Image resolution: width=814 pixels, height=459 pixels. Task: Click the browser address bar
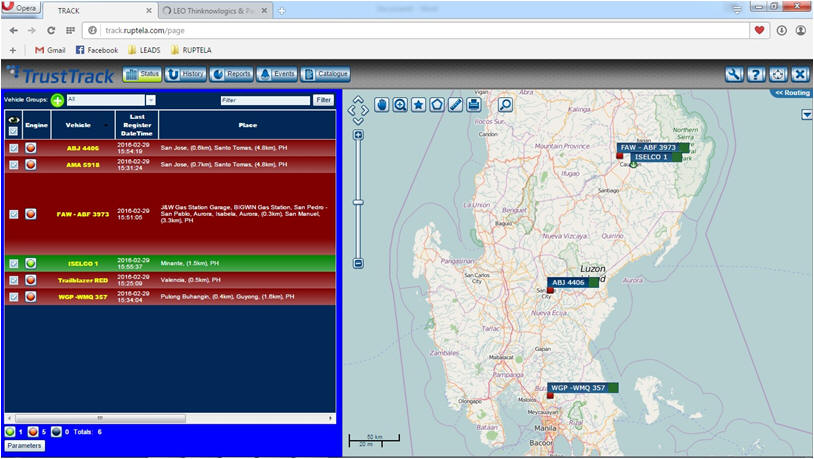(x=415, y=30)
